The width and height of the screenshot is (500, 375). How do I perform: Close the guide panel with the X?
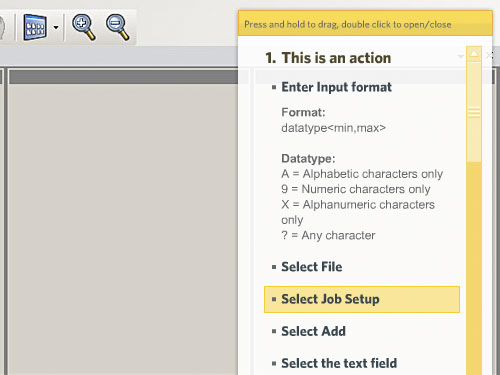click(x=489, y=55)
